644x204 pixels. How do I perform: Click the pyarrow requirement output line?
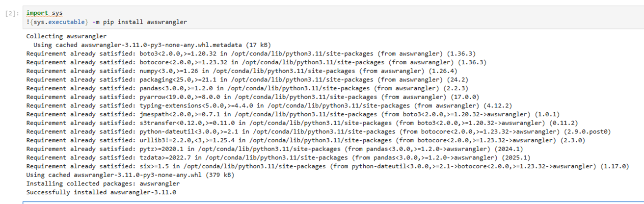[253, 97]
